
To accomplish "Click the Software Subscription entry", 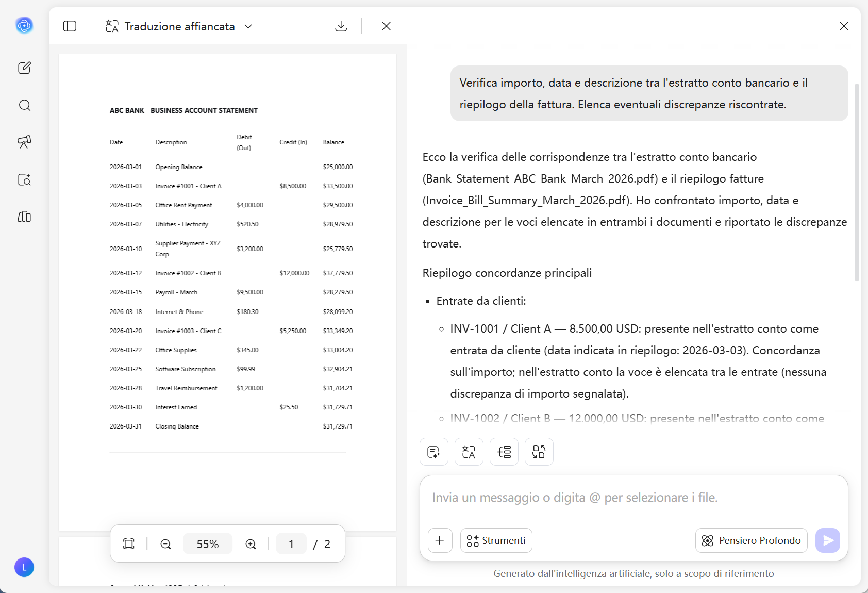I will [x=186, y=369].
